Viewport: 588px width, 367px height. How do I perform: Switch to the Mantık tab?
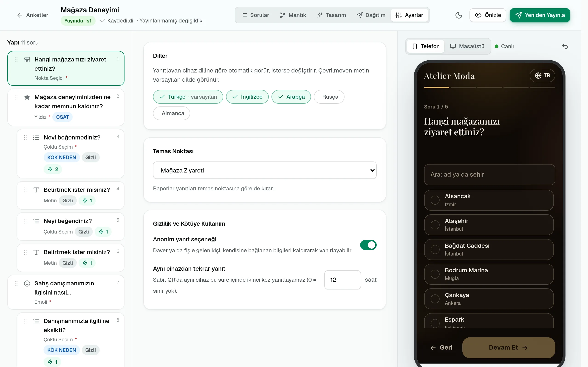pos(293,15)
